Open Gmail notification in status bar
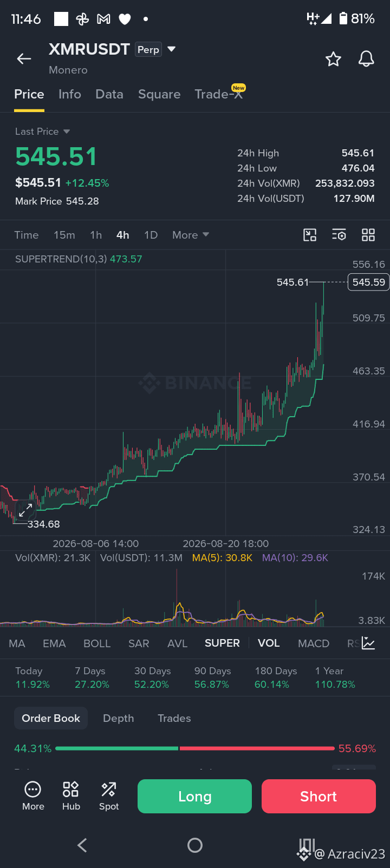Viewport: 390px width, 868px height. 103,19
